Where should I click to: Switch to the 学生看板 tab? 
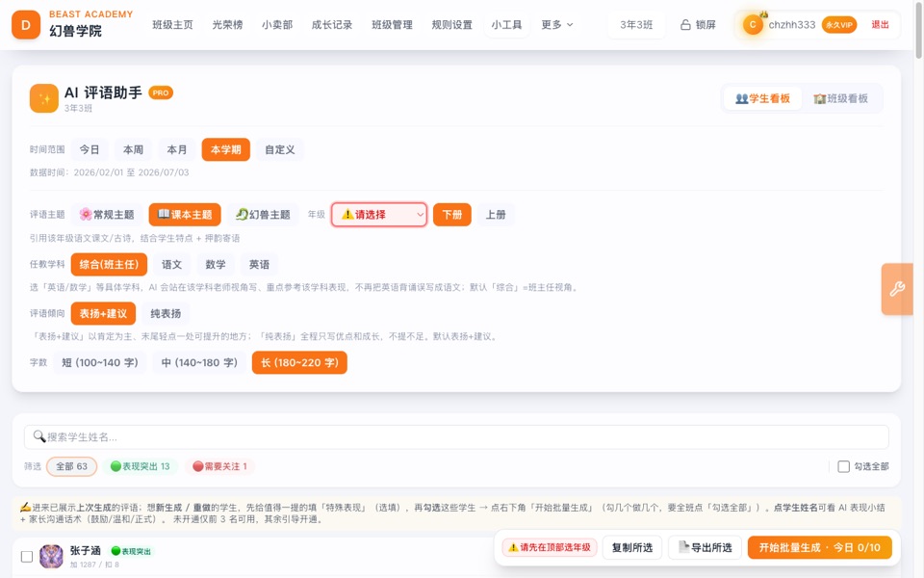coord(762,98)
